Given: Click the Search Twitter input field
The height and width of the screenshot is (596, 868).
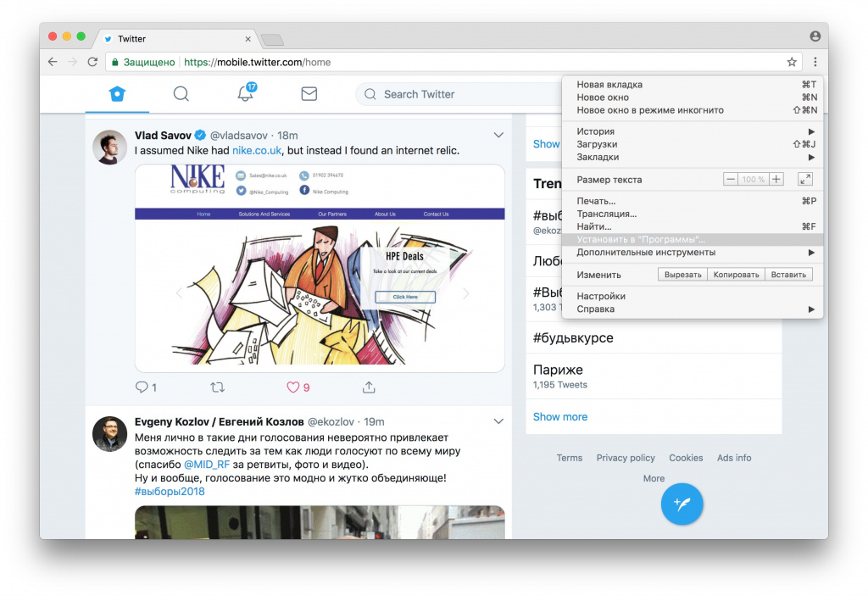Looking at the screenshot, I should 458,94.
